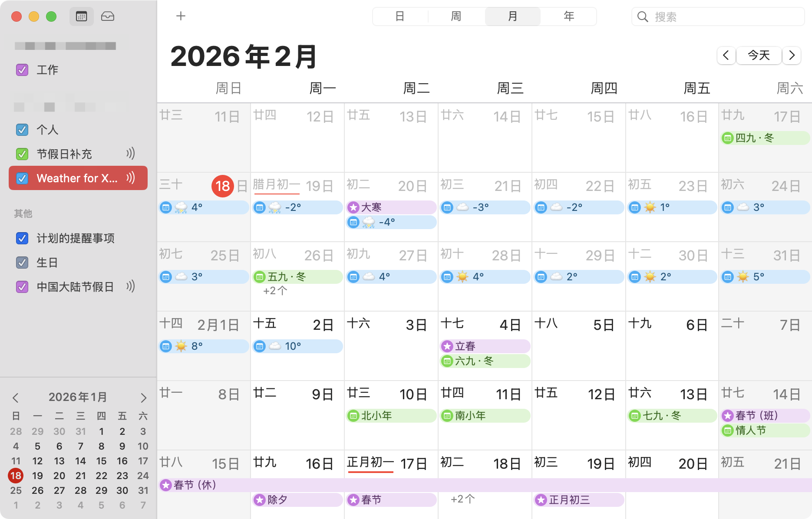This screenshot has width=812, height=519.
Task: Switch to the 年 view tab
Action: click(568, 16)
